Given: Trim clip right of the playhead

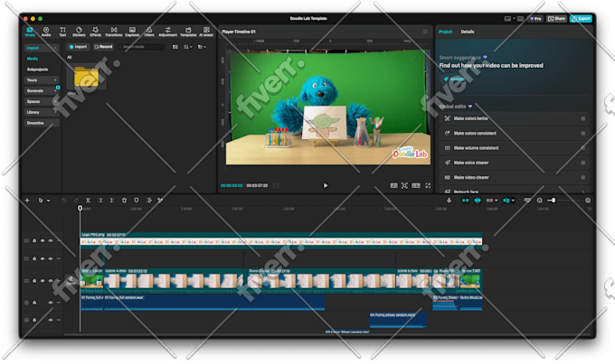Looking at the screenshot, I should click(x=112, y=201).
